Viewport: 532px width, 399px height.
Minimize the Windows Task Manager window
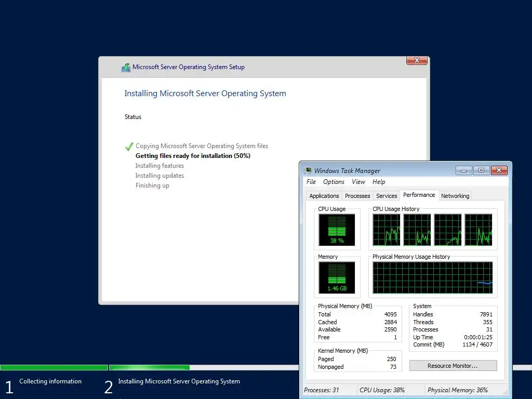(x=463, y=170)
